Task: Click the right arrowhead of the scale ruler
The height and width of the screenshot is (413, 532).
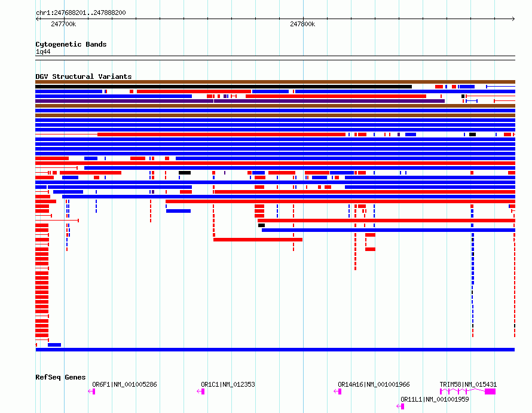Action: click(x=513, y=19)
